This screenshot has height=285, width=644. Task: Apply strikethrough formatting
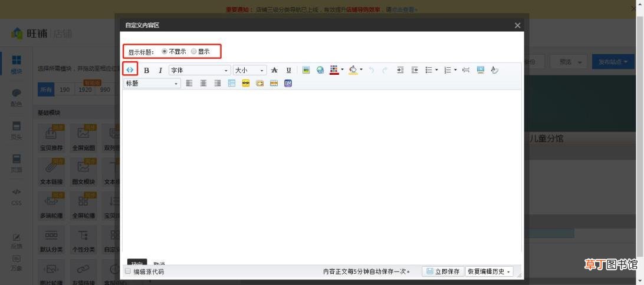(274, 70)
